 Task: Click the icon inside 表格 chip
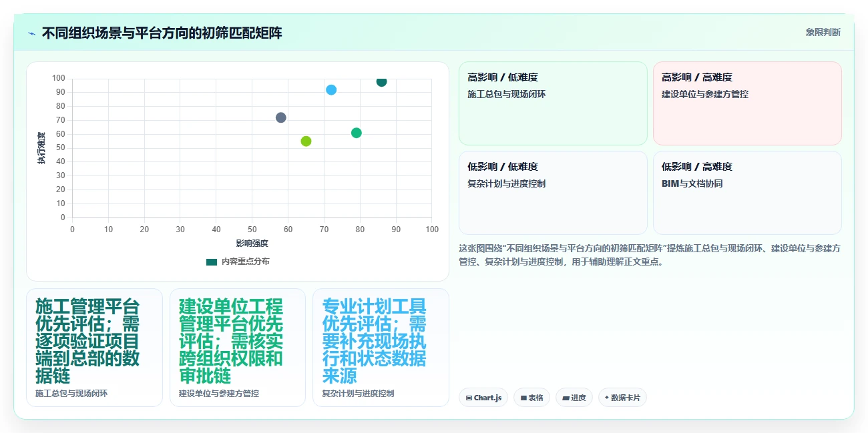(524, 398)
